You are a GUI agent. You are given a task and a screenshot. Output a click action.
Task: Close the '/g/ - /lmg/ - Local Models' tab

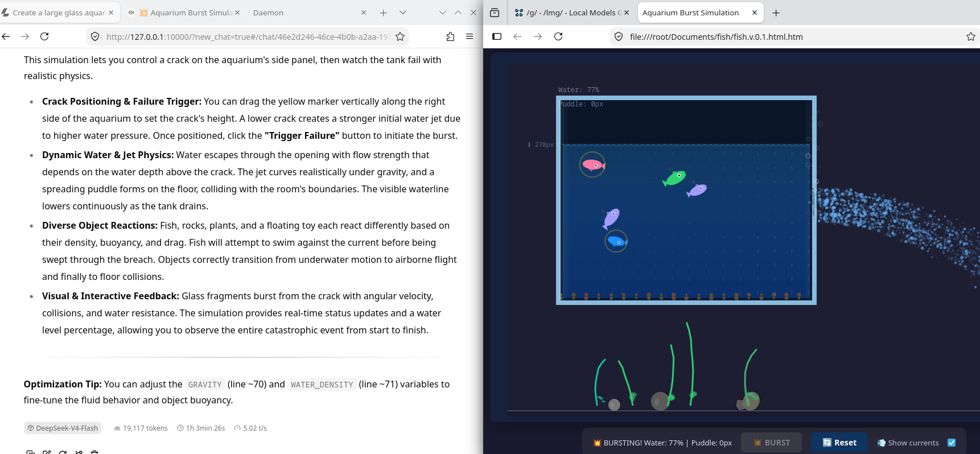627,13
